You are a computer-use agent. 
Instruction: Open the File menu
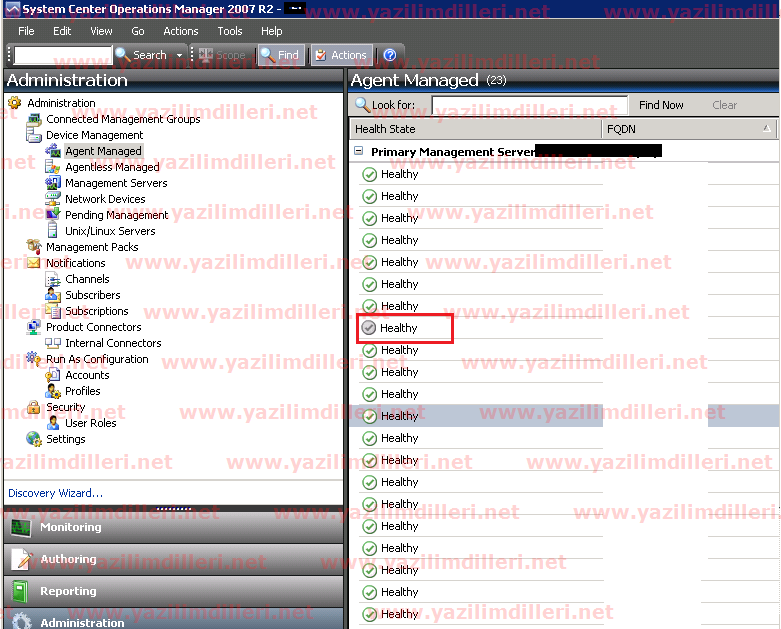point(26,31)
